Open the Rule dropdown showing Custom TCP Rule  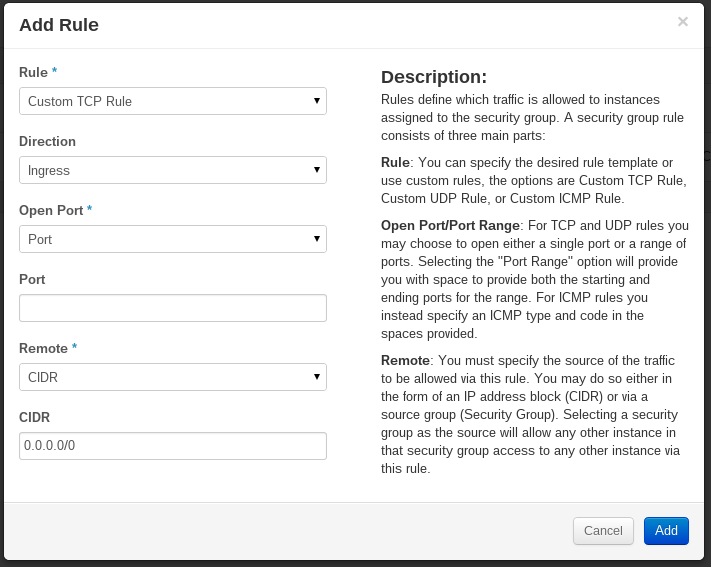[x=172, y=101]
